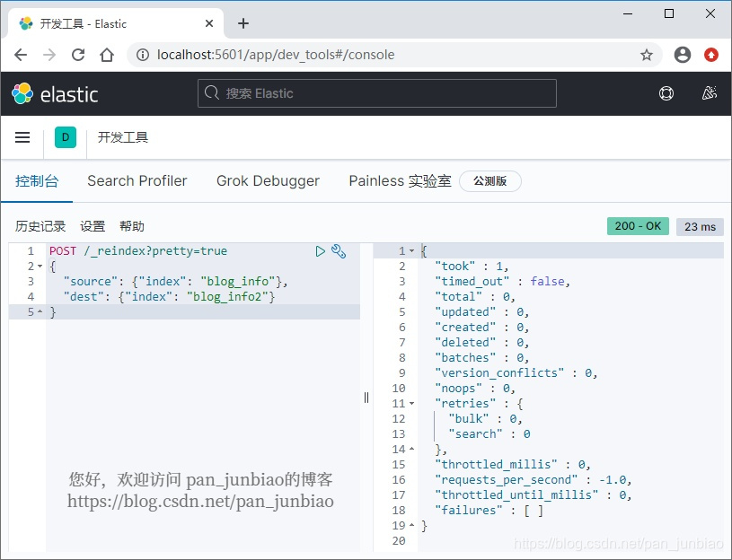
Task: Switch to the Grok Debugger tab
Action: pos(268,180)
